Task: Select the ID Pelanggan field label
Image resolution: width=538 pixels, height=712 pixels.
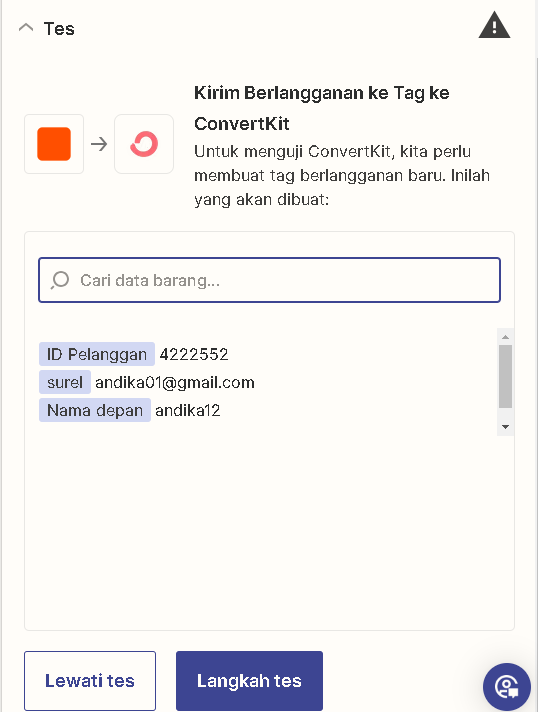Action: coord(97,354)
